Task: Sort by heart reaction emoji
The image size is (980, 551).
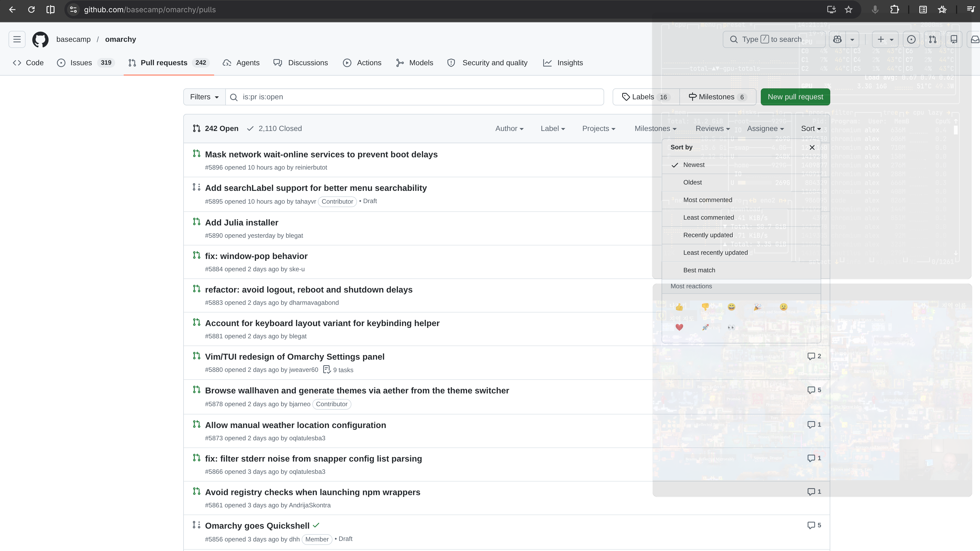Action: coord(679,327)
